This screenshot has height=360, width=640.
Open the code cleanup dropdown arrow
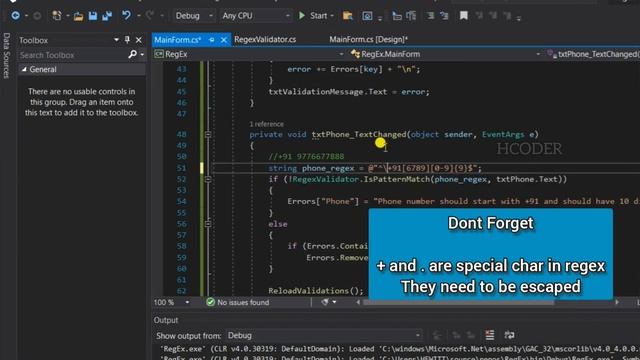click(334, 302)
